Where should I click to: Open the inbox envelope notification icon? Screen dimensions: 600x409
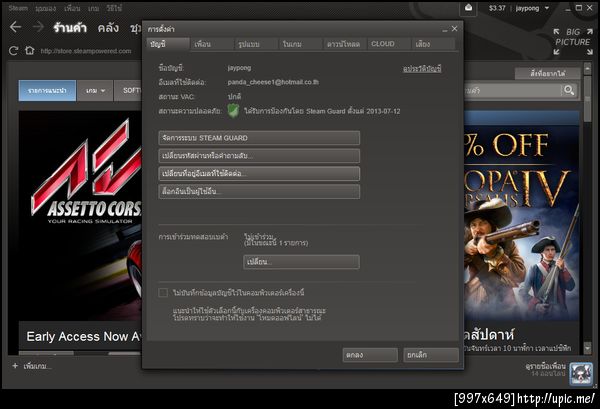pyautogui.click(x=468, y=8)
